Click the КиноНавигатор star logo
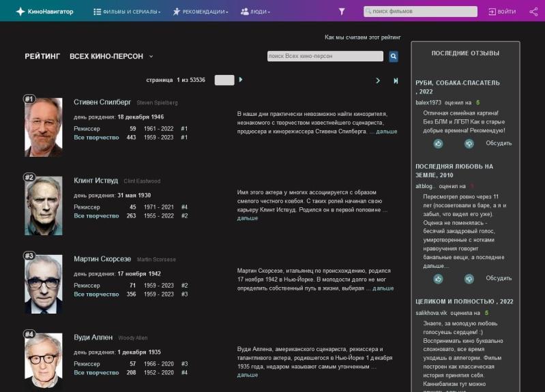The image size is (545, 392). point(20,12)
